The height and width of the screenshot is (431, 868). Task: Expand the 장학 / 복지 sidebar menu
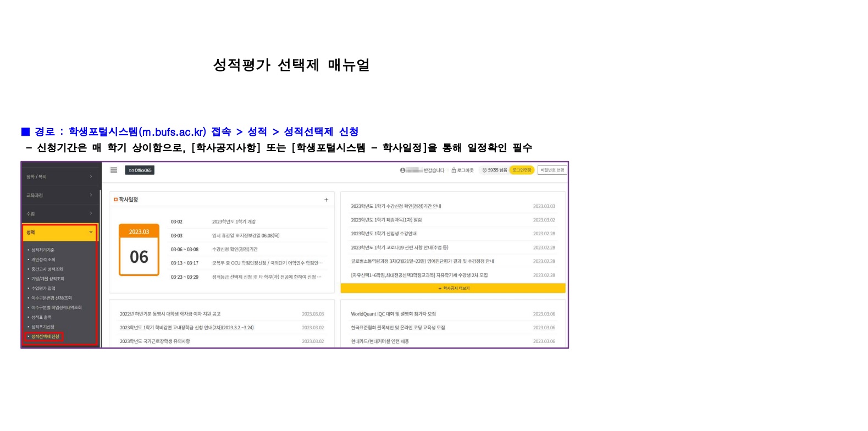click(60, 176)
